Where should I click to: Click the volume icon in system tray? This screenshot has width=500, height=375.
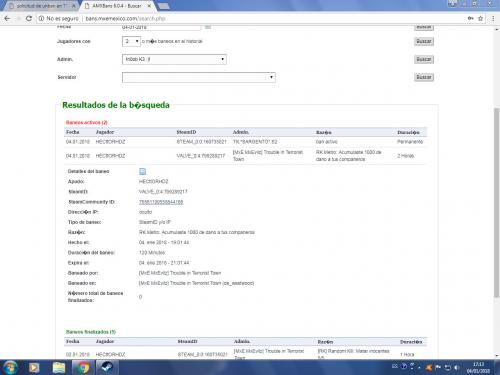coord(457,367)
